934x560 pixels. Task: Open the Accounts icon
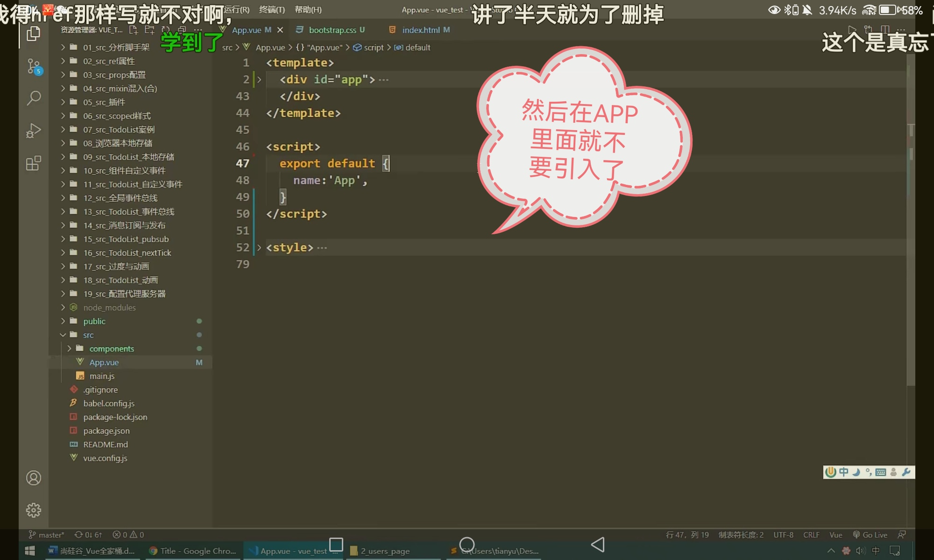[x=34, y=478]
